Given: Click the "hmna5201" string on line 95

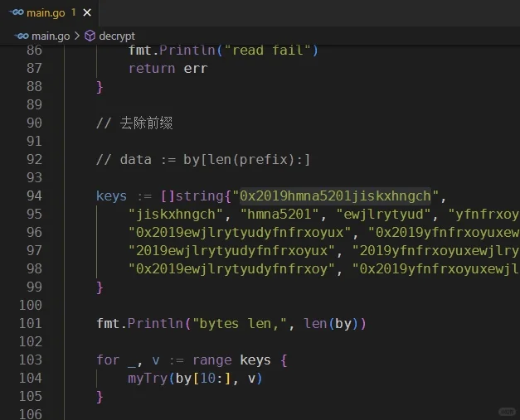Looking at the screenshot, I should click(x=279, y=215).
